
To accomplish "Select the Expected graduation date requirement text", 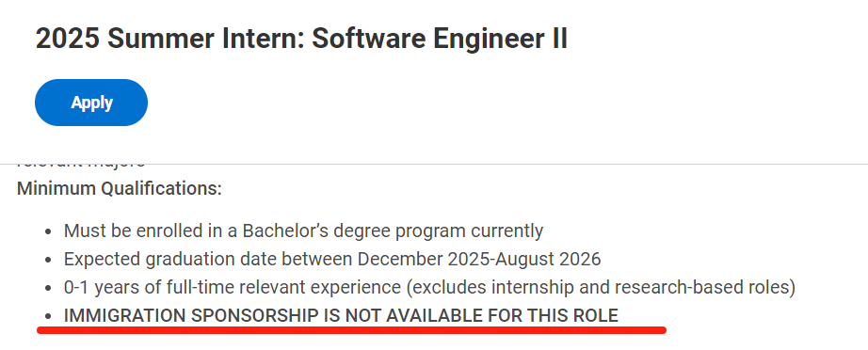I will point(332,259).
